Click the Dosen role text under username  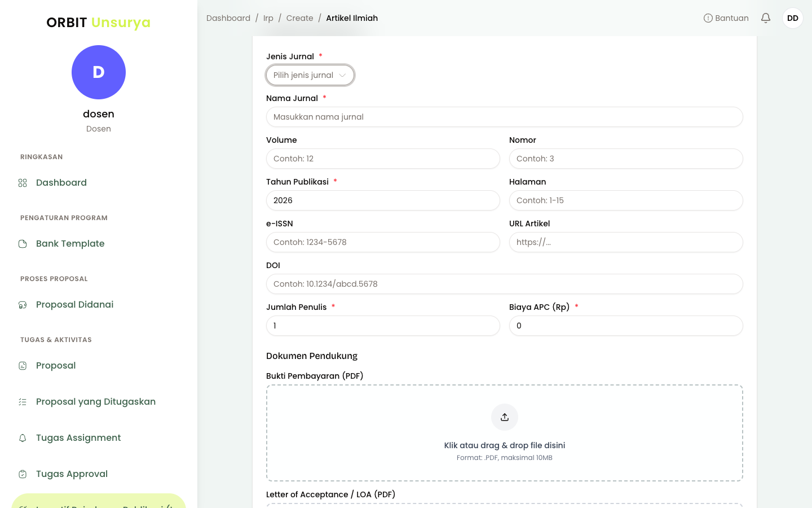point(99,129)
